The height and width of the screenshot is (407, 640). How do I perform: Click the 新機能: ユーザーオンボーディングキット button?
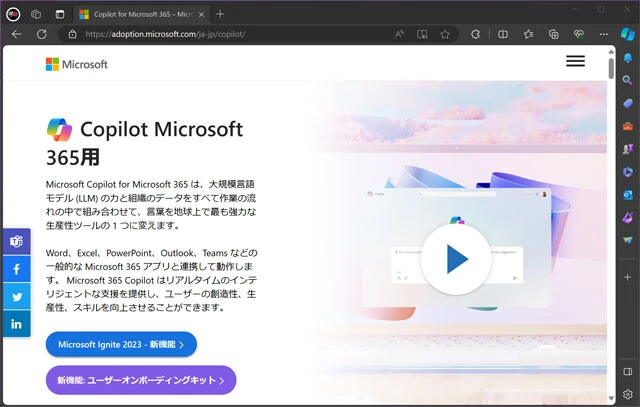click(141, 380)
